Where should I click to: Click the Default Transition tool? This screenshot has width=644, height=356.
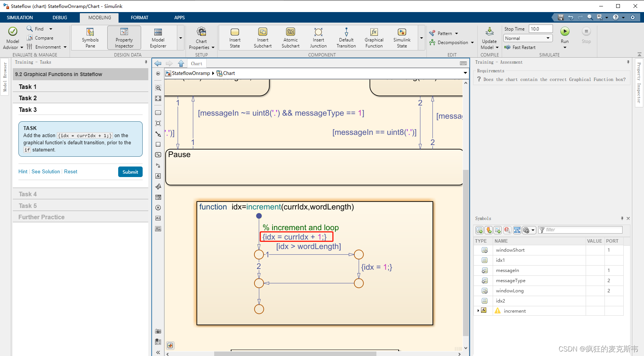(x=346, y=37)
